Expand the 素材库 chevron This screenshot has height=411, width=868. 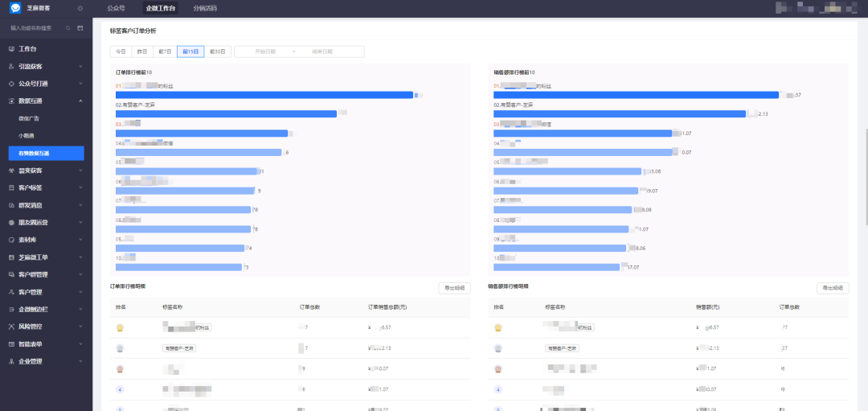(x=81, y=240)
